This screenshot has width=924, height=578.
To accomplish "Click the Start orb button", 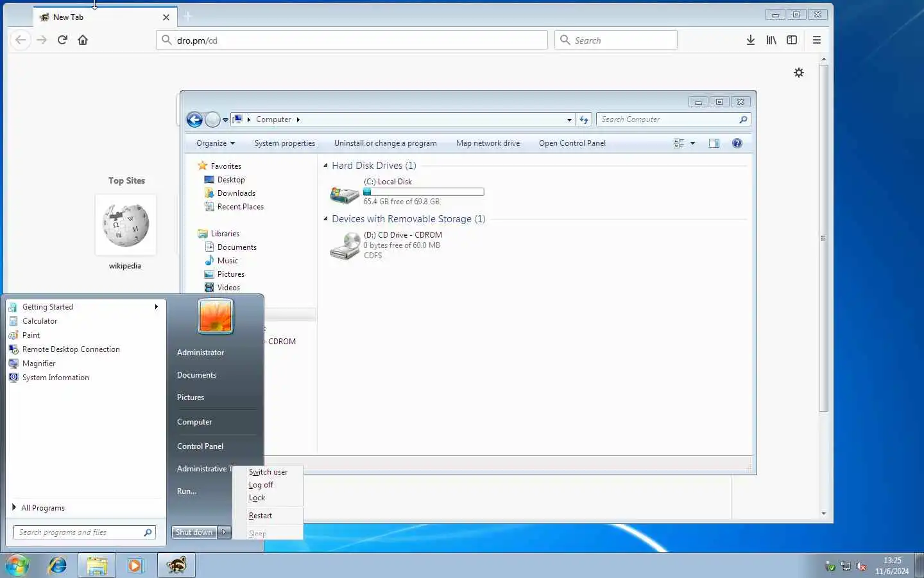I will tap(17, 565).
